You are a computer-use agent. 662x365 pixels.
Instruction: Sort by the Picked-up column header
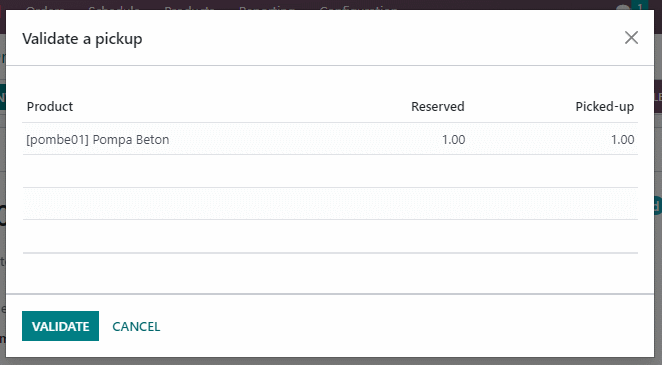[x=605, y=106]
